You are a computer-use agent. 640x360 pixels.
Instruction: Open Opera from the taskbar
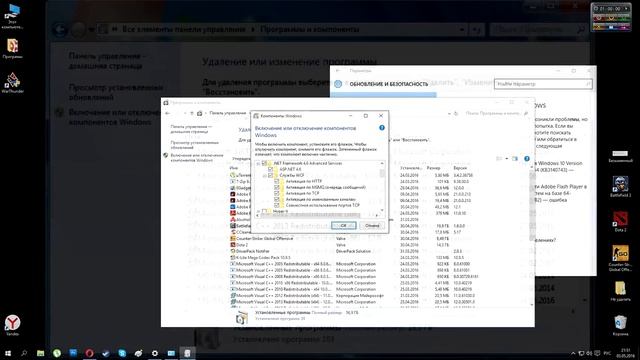[89, 353]
